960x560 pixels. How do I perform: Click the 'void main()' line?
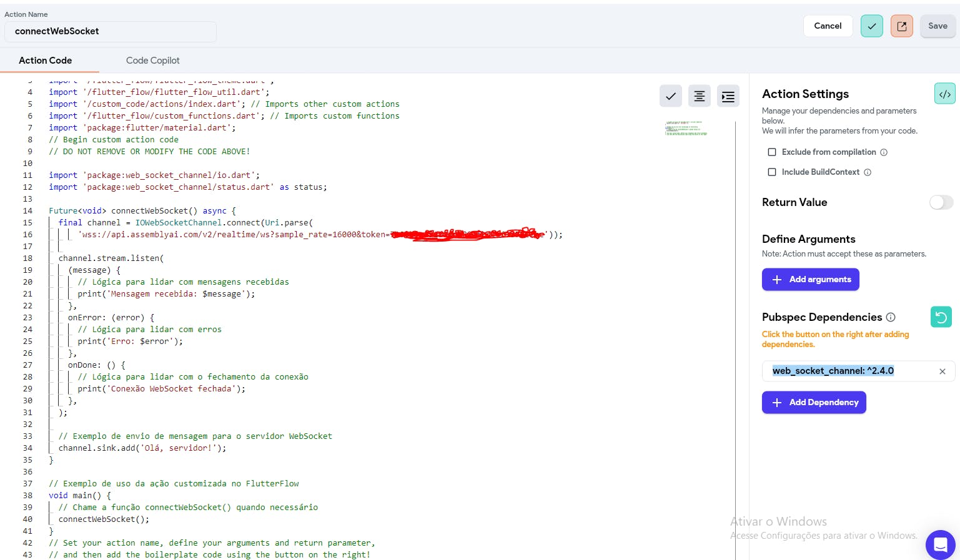[x=80, y=496]
